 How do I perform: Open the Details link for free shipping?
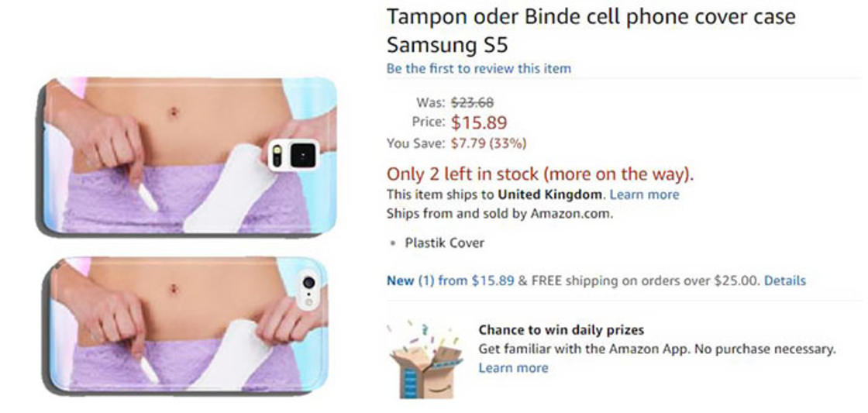coord(784,280)
